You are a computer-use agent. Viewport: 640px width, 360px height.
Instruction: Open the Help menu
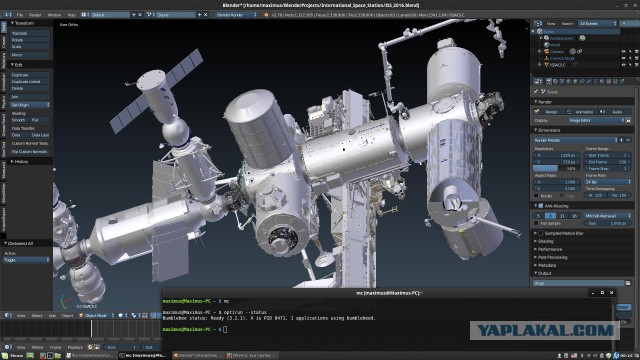[71, 15]
